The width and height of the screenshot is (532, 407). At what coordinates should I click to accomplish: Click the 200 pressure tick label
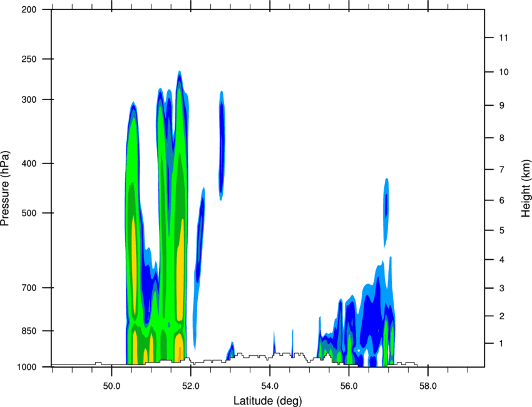click(x=29, y=10)
